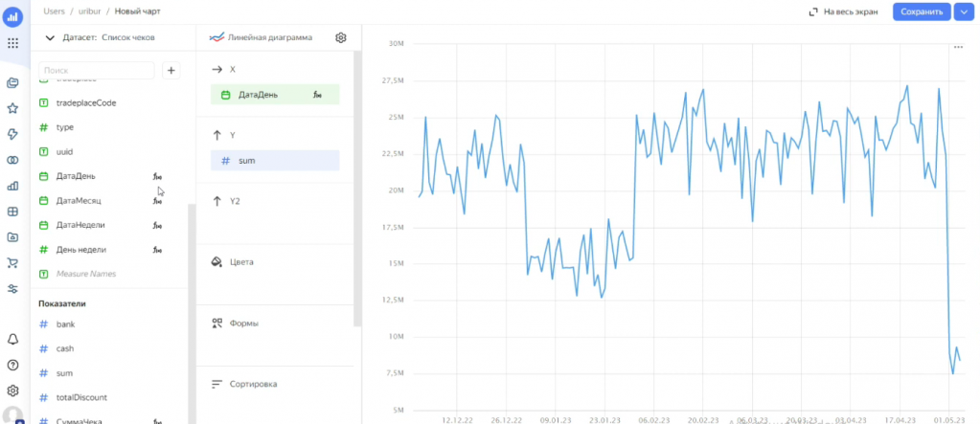The height and width of the screenshot is (424, 980).
Task: Click the Сохранить button
Action: [x=922, y=11]
